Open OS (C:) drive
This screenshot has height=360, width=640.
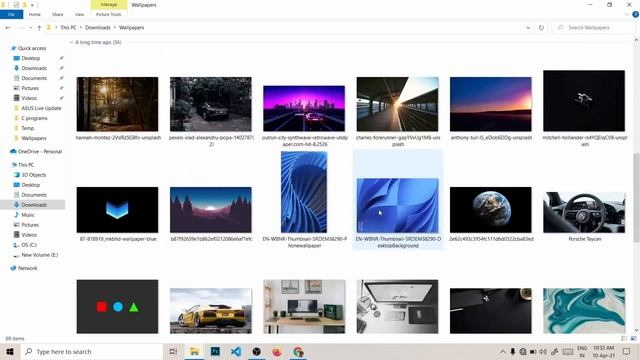29,245
